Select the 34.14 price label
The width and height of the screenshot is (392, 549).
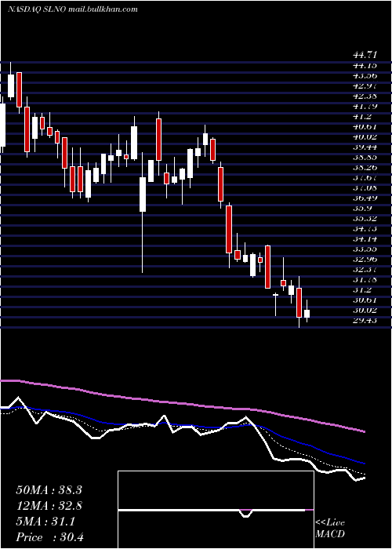pyautogui.click(x=365, y=238)
